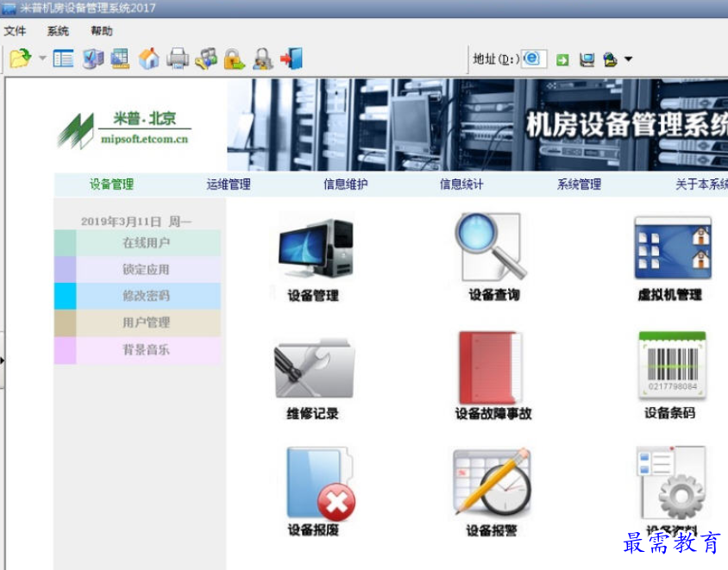728x570 pixels.
Task: Open 设备条码 barcode icon
Action: point(672,365)
